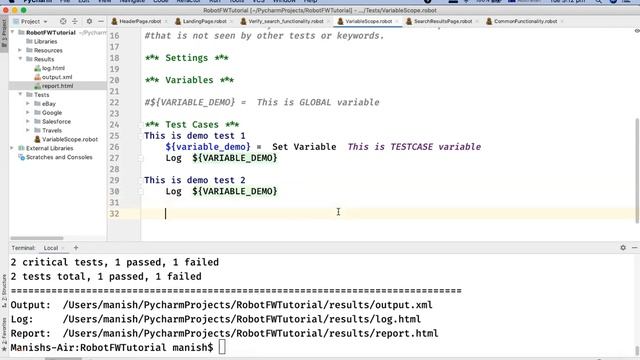The height and width of the screenshot is (360, 640).
Task: Click the terminal command prompt input
Action: [x=222, y=347]
